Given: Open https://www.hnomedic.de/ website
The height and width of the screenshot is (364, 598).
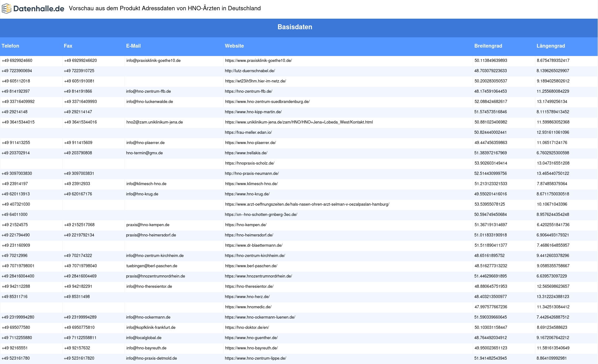Looking at the screenshot, I should click(248, 307).
